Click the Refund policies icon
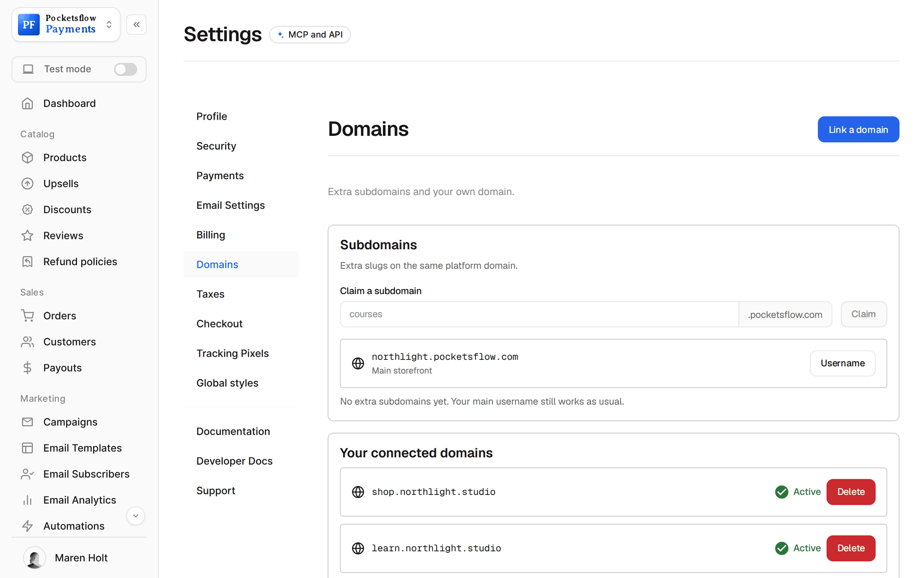This screenshot has width=924, height=578. pyautogui.click(x=28, y=262)
